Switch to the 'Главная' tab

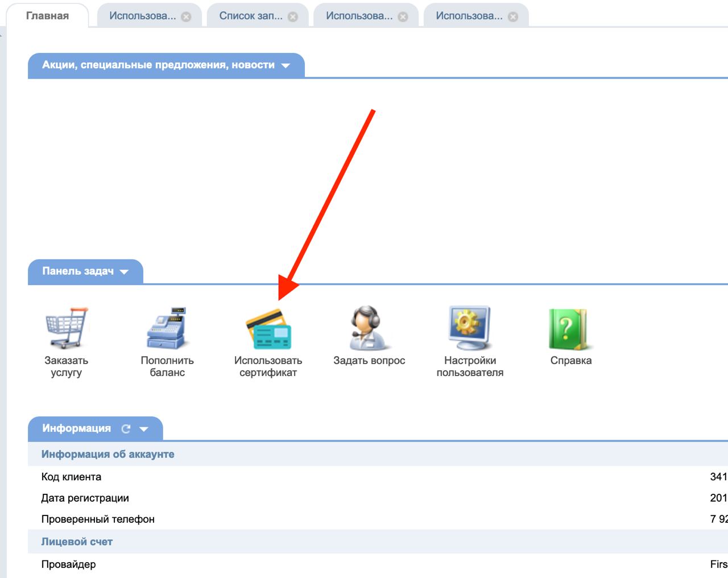coord(47,16)
